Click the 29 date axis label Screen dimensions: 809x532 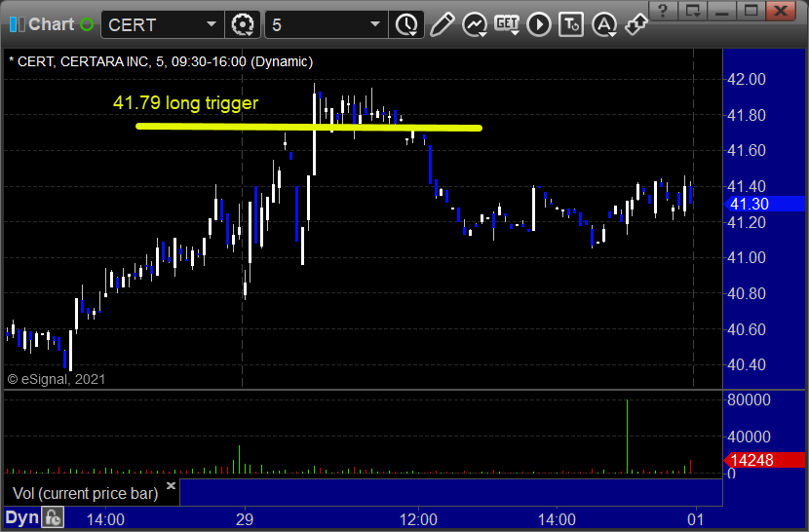[245, 519]
